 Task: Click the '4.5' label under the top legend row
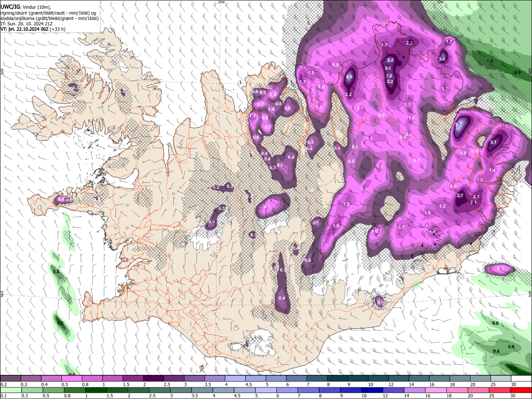(x=248, y=384)
